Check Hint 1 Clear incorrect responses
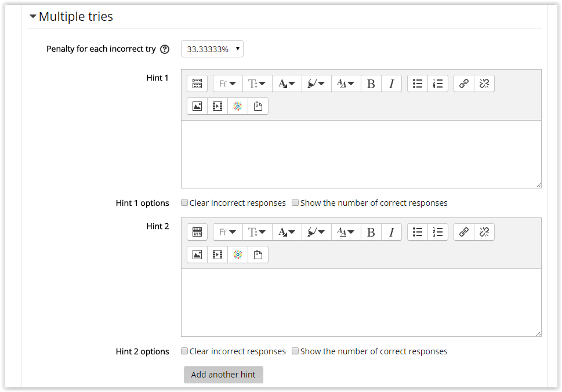Screen dimensions: 562x392 click(184, 203)
